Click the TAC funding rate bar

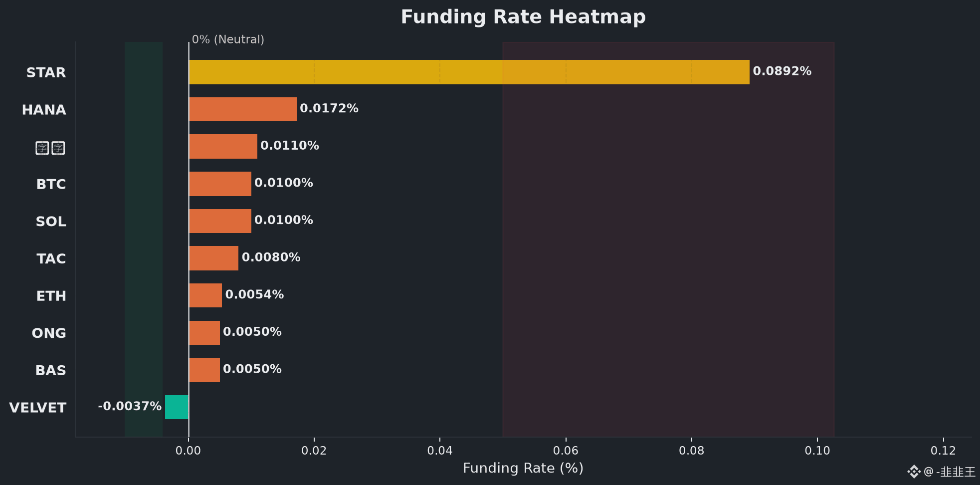(213, 258)
